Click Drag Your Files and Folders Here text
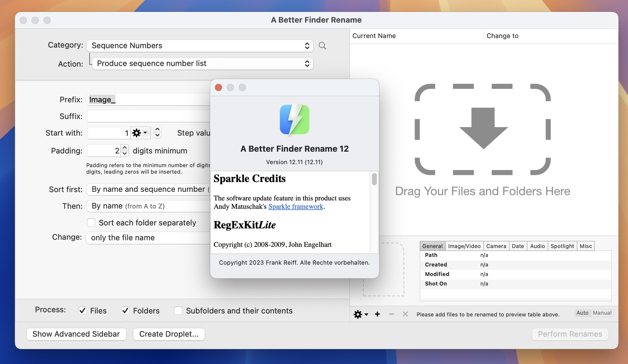The image size is (628, 364). point(483,191)
